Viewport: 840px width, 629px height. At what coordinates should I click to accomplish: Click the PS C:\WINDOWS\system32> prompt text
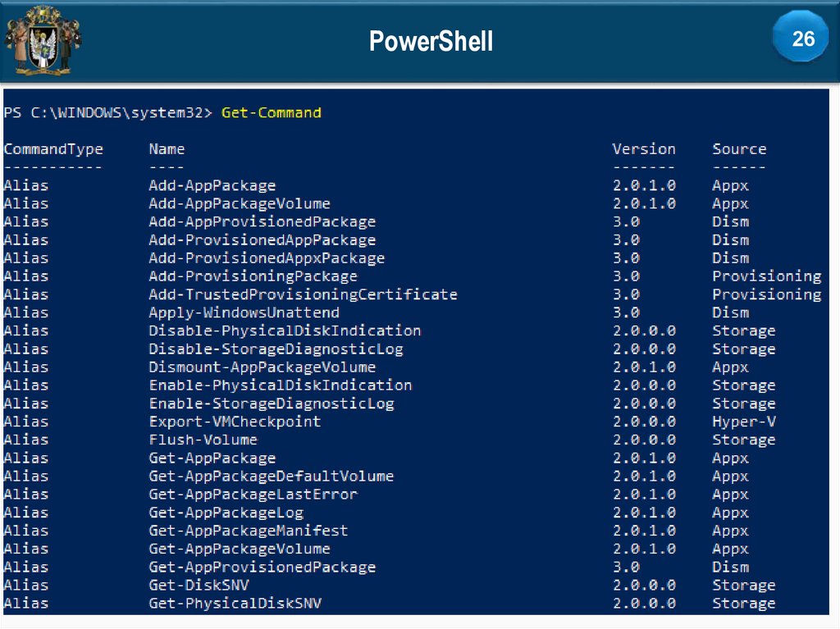pyautogui.click(x=108, y=112)
